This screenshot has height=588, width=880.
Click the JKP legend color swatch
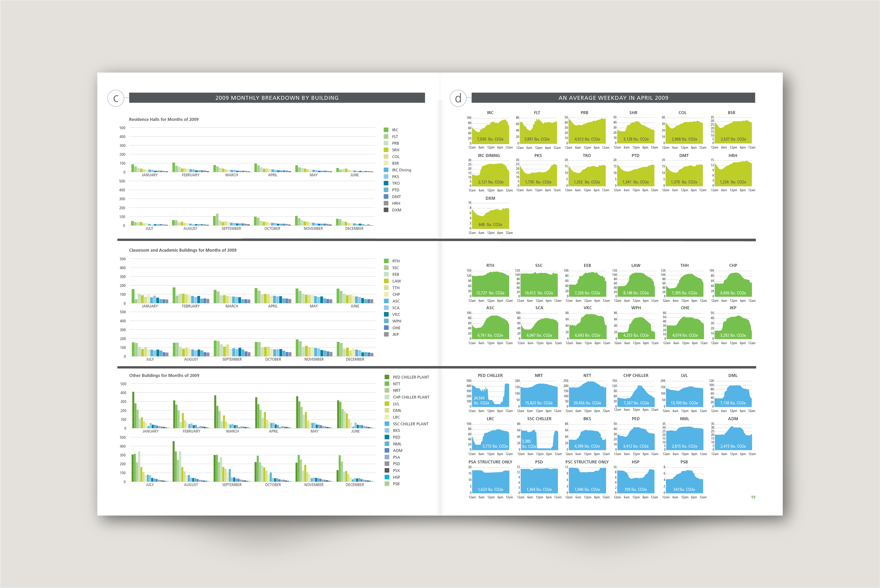386,334
